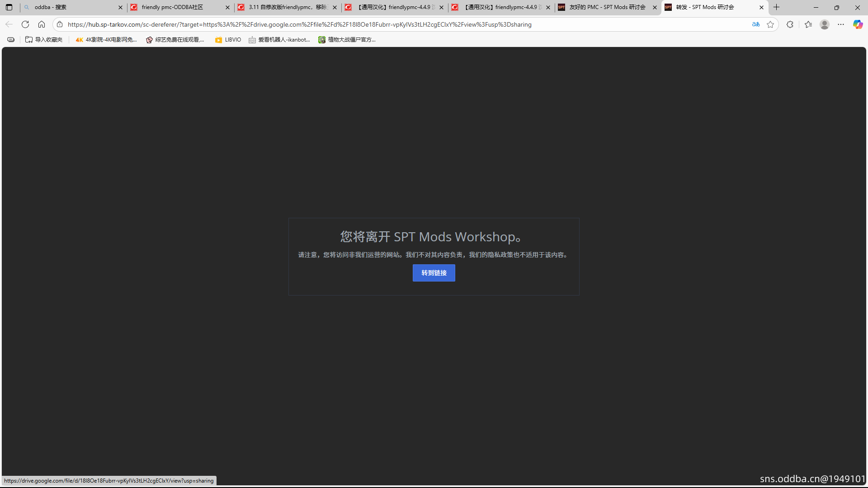Click the favorites bar leftmost icon

click(x=11, y=40)
